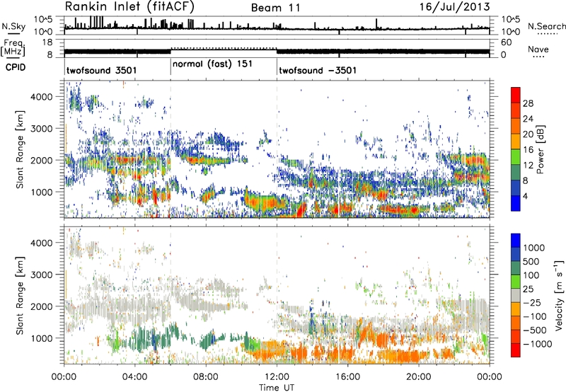566x392 pixels.
Task: Click the '4' power colorbar tick
Action: point(525,196)
